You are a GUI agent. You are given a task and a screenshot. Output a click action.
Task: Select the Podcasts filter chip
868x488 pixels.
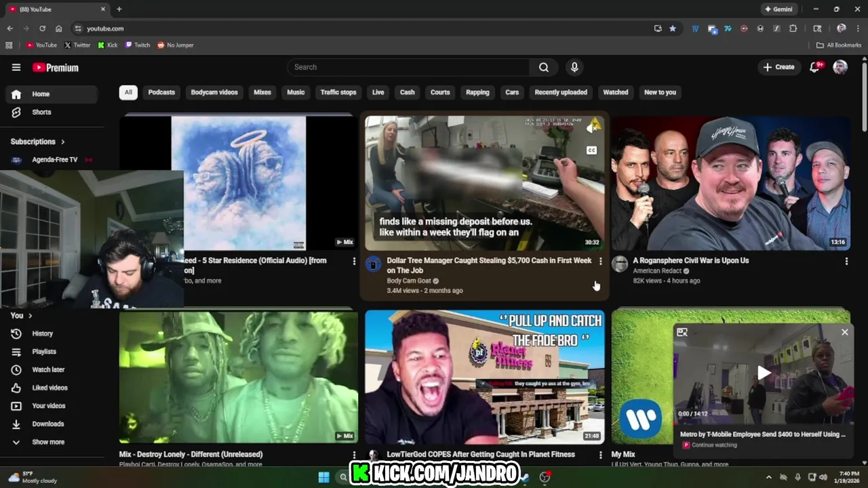[x=161, y=92]
